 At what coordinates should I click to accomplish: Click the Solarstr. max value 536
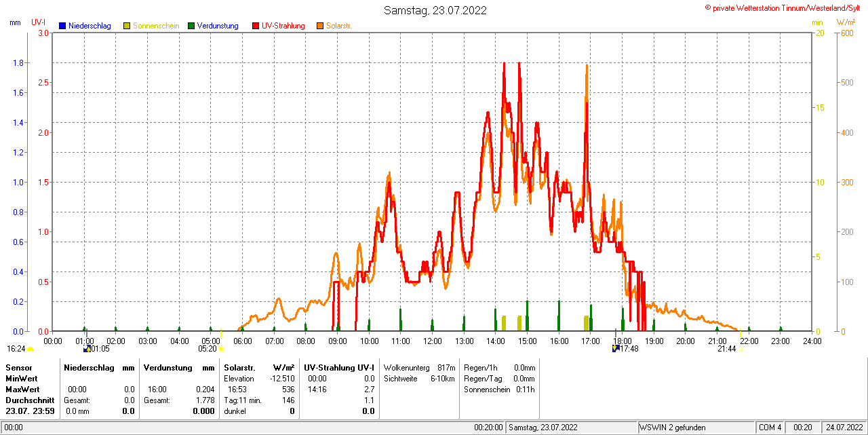click(x=288, y=390)
